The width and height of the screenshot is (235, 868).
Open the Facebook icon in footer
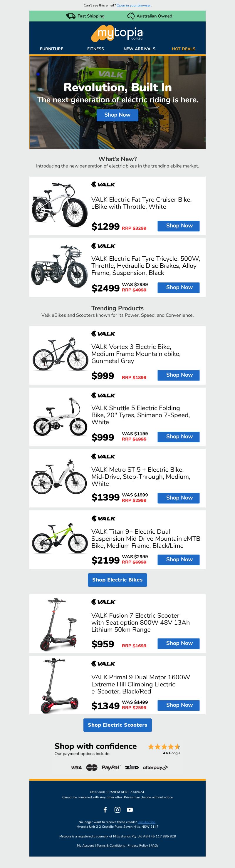(x=105, y=809)
